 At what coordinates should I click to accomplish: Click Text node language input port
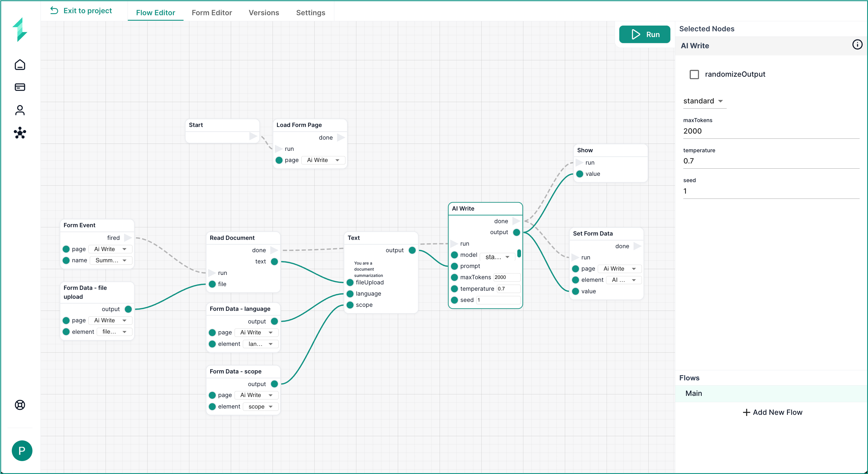click(350, 294)
